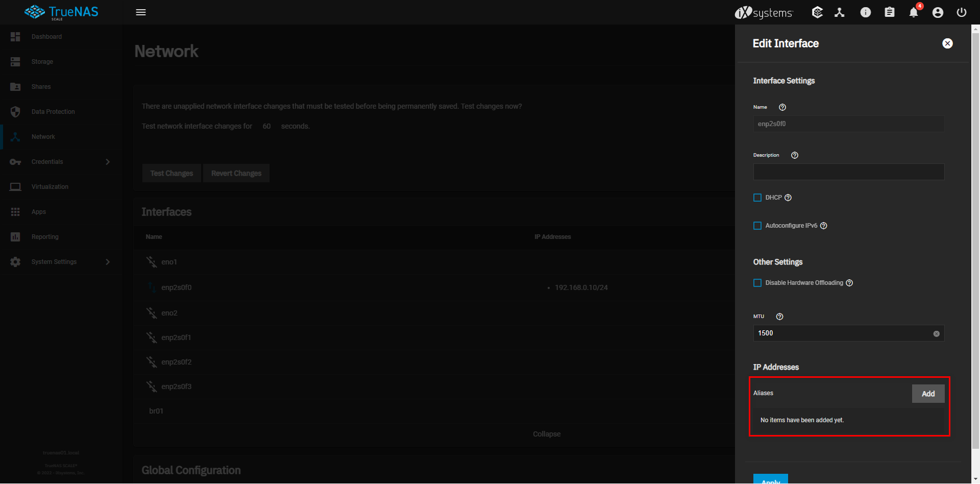Screen dimensions: 980x484
Task: Click the Shares folder icon
Action: [x=15, y=87]
